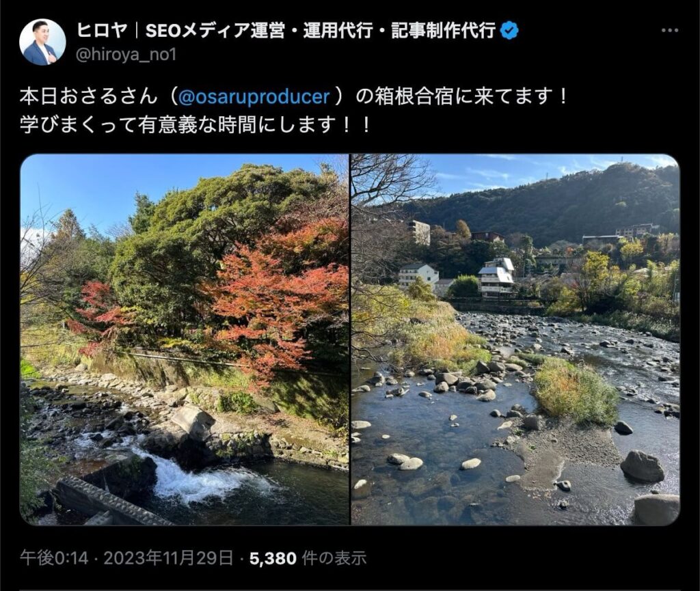Image resolution: width=700 pixels, height=591 pixels.
Task: Open the left autumn foliage photo
Action: point(185,340)
